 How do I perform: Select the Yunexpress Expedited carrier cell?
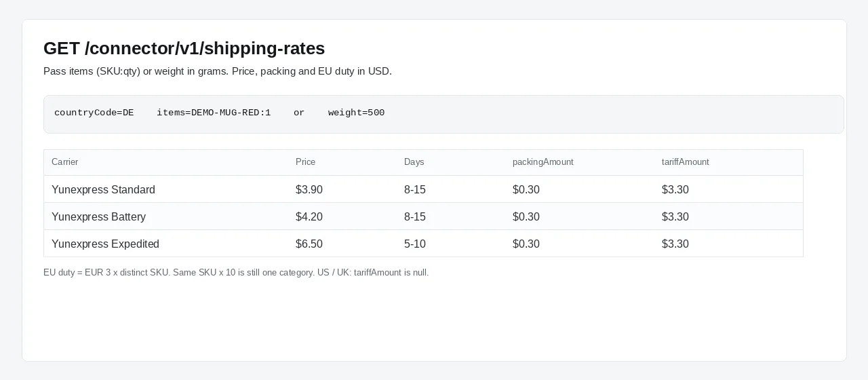(105, 244)
